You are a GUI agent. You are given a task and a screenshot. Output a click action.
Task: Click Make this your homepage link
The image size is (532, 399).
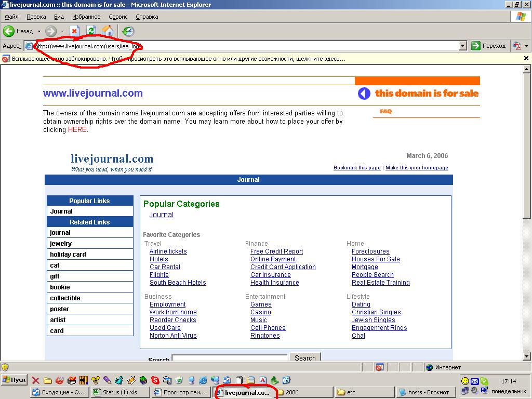click(417, 168)
